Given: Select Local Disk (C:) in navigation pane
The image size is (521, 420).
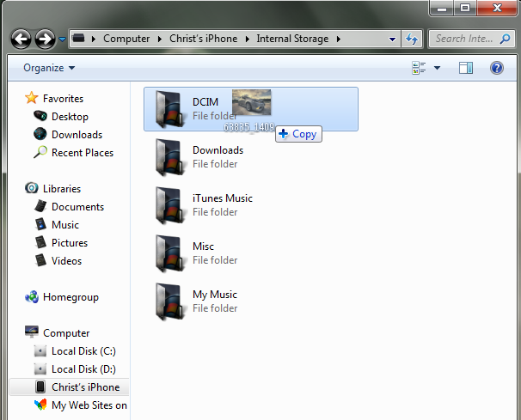Looking at the screenshot, I should [x=83, y=351].
